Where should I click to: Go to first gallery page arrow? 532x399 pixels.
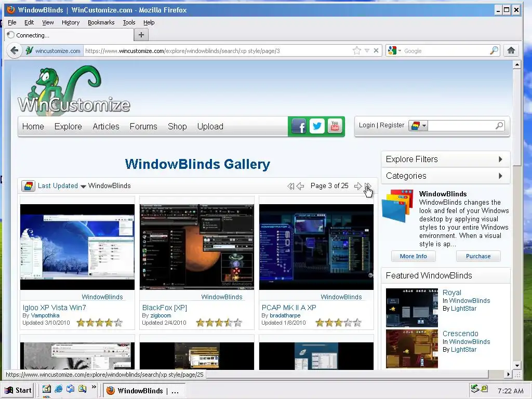click(x=290, y=186)
